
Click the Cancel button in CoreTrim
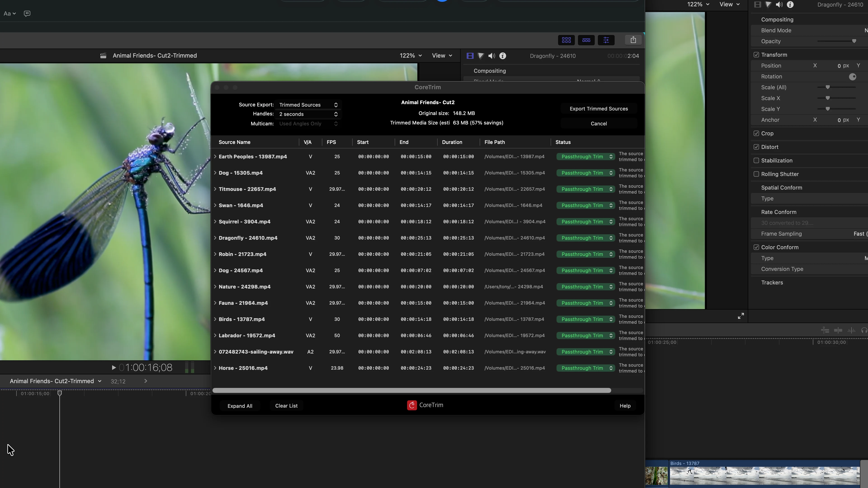click(x=599, y=123)
